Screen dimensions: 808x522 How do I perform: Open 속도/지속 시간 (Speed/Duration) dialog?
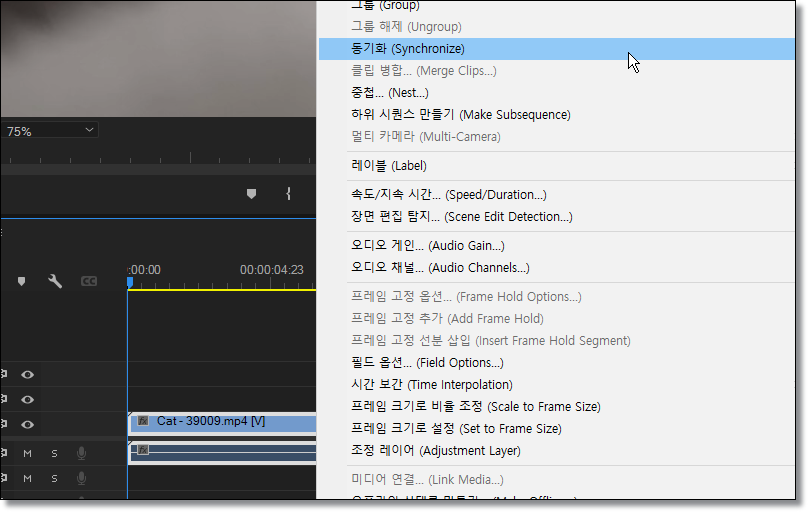coord(557,195)
